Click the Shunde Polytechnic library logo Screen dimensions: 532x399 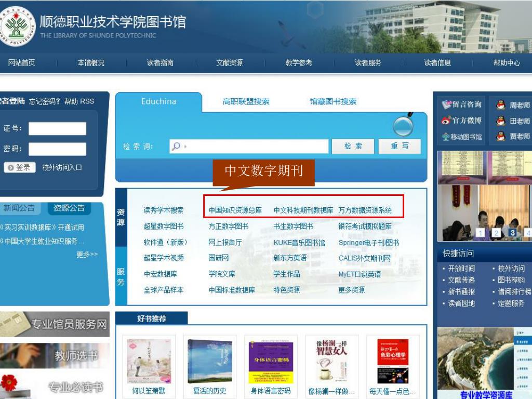tap(16, 26)
